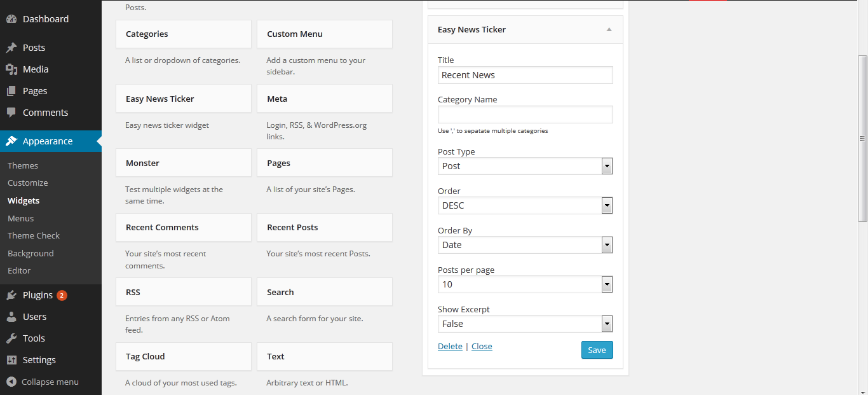Select the Categories available widget

tap(184, 34)
